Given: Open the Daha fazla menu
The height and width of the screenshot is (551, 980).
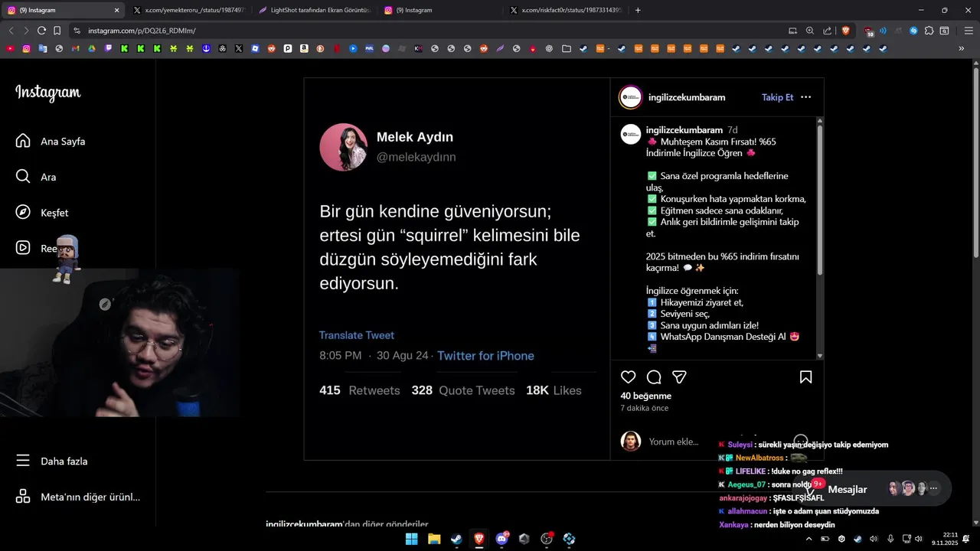Looking at the screenshot, I should click(52, 461).
